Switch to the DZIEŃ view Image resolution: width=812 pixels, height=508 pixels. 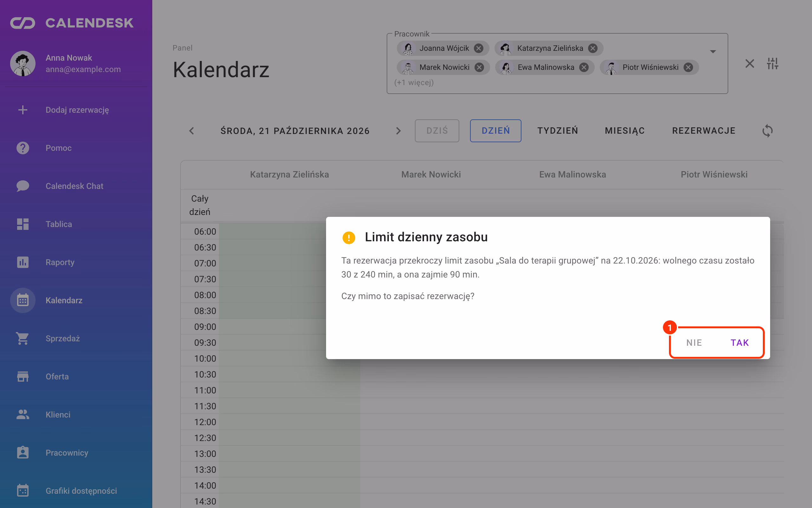pyautogui.click(x=495, y=131)
